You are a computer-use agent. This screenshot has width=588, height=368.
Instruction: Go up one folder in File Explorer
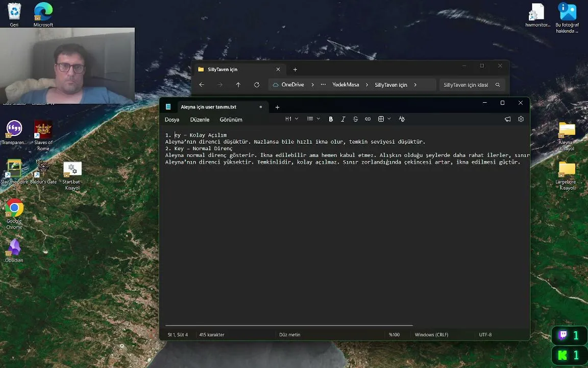[238, 85]
